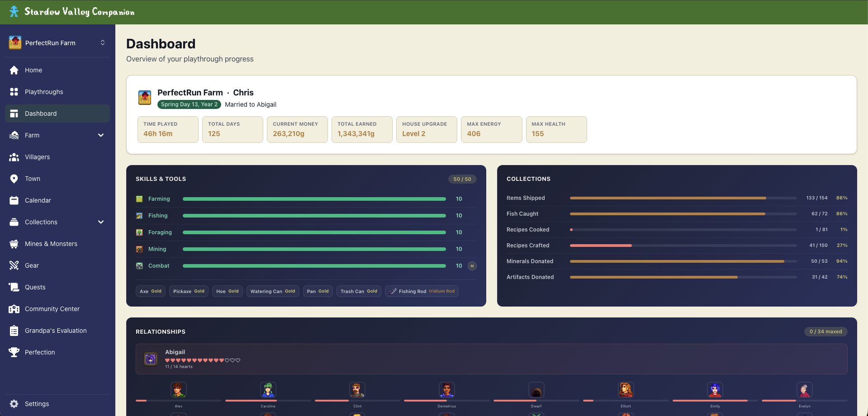Open the Town page
868x416 pixels.
(x=32, y=179)
